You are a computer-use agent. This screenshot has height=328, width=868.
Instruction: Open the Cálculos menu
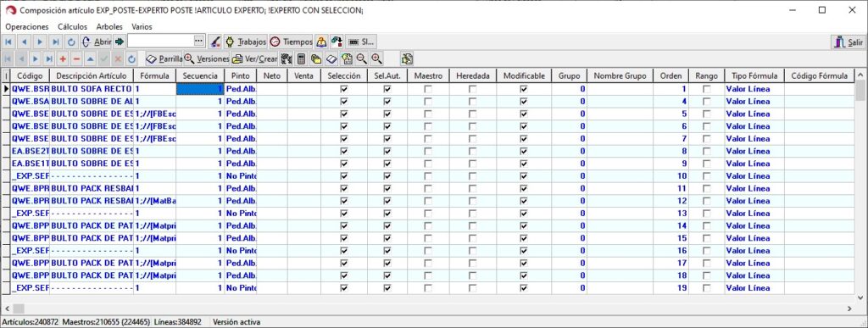click(73, 26)
